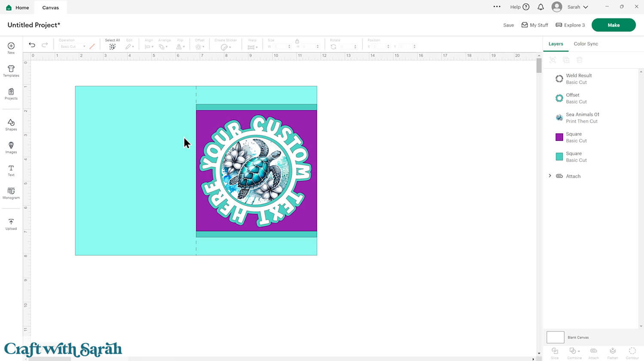
Task: Click Select All in the toolbar
Action: 112,45
